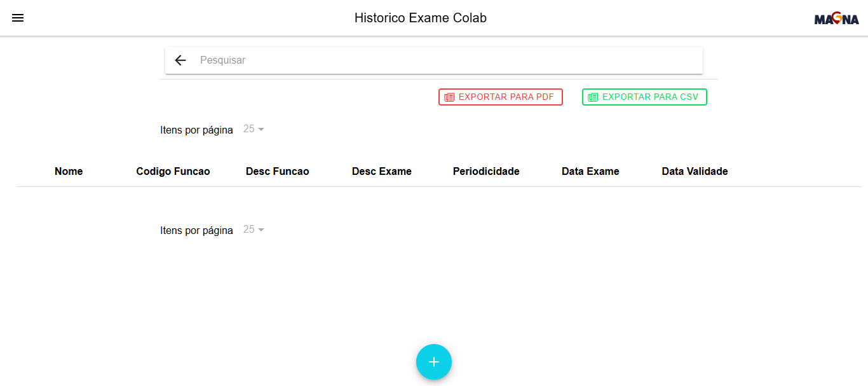This screenshot has height=386, width=868.
Task: Click the Data Exame column header
Action: point(590,171)
